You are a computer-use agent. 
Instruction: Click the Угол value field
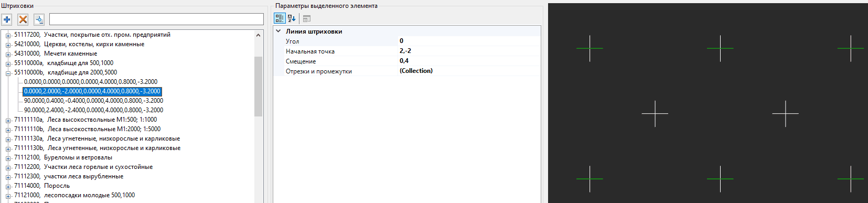tap(469, 41)
